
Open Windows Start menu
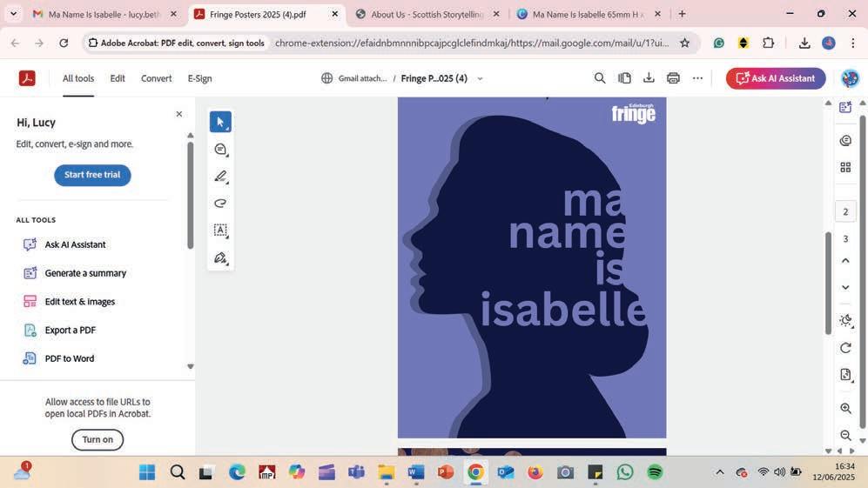pos(147,472)
